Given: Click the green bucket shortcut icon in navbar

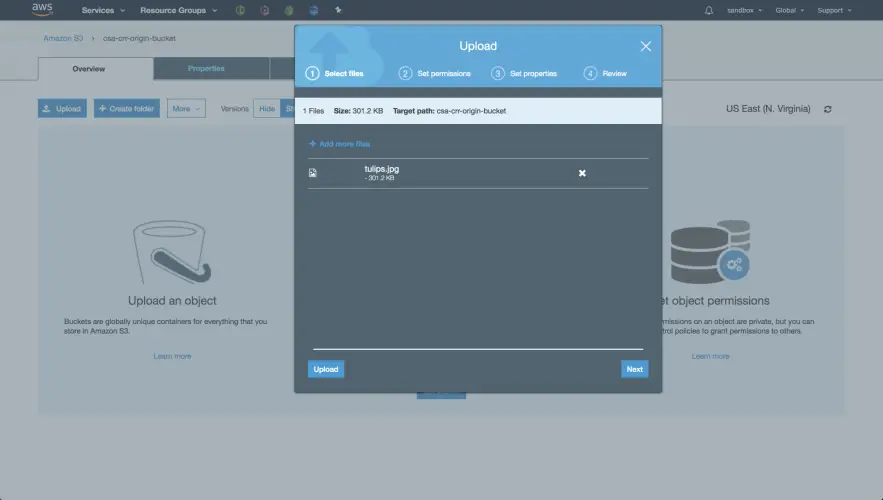Looking at the screenshot, I should click(x=289, y=10).
